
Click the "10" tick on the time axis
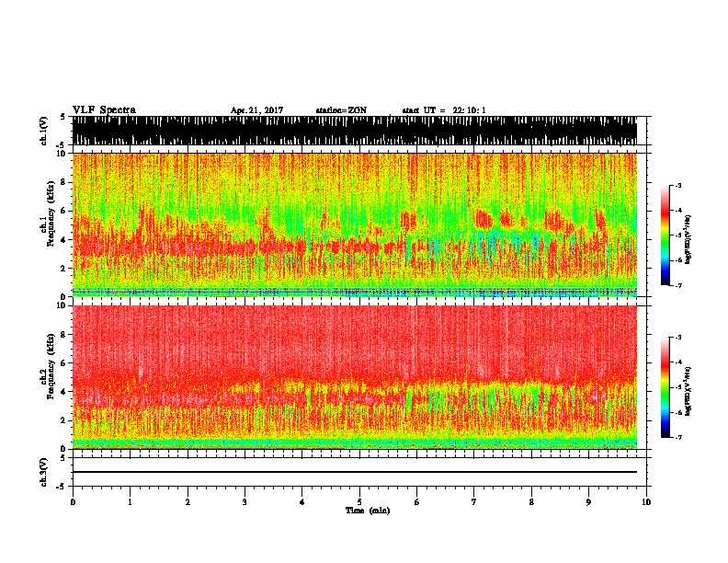tap(646, 502)
